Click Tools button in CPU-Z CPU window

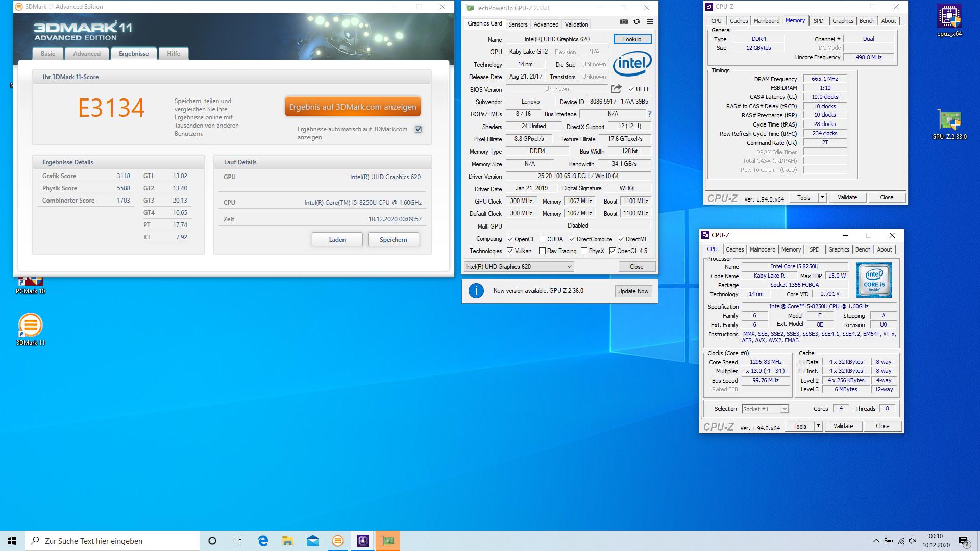click(799, 426)
